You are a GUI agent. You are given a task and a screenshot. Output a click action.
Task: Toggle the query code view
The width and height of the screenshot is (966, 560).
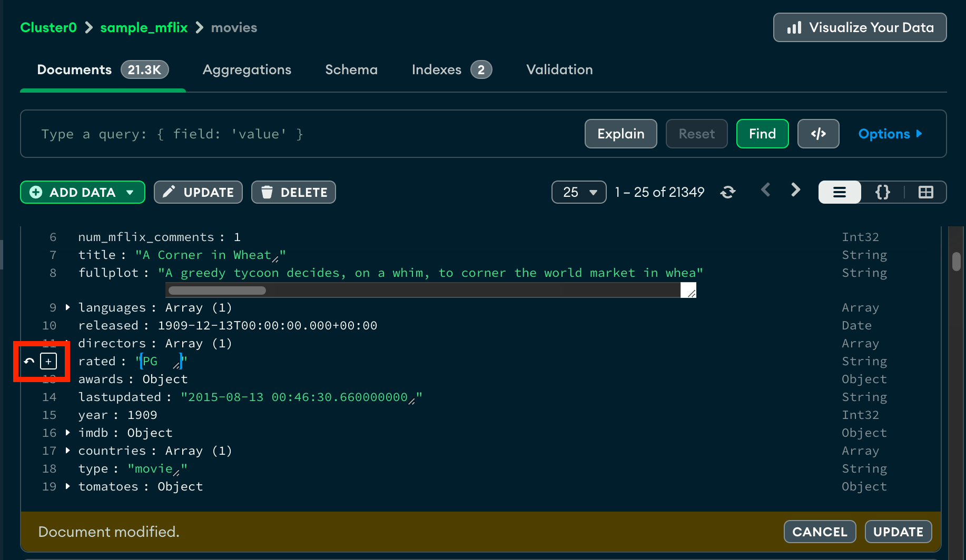pos(818,134)
